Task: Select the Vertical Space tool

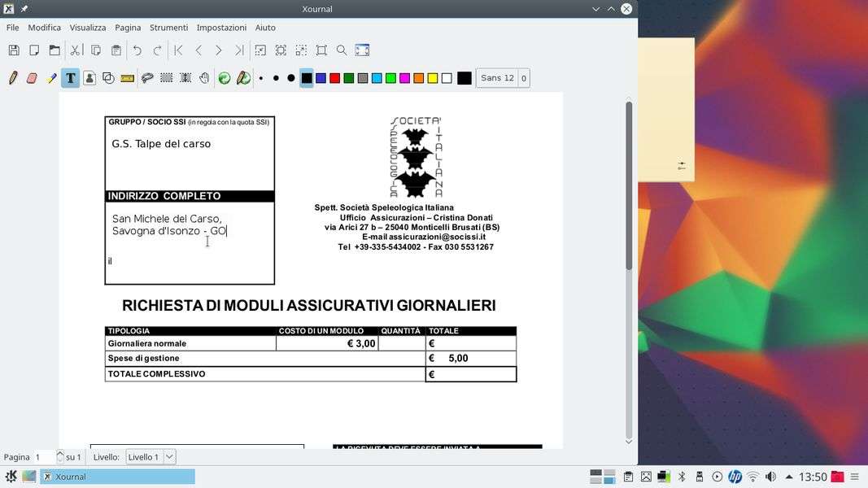Action: pos(185,78)
